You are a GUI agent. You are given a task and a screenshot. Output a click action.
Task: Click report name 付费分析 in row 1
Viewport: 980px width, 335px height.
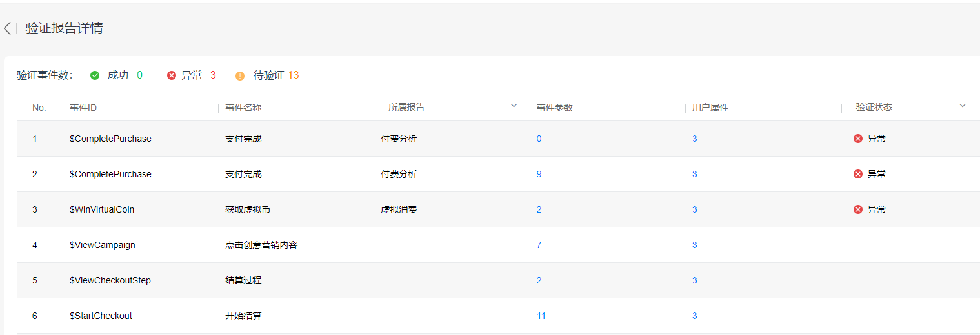click(399, 139)
